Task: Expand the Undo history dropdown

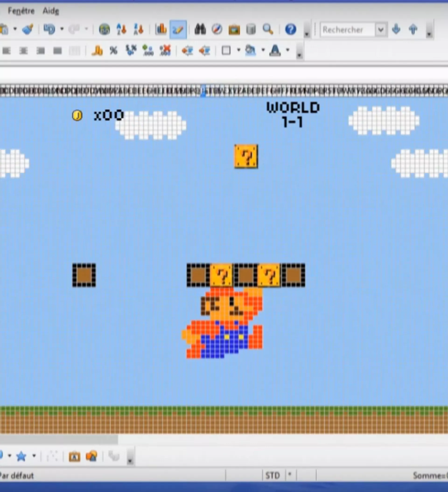Action: point(62,29)
